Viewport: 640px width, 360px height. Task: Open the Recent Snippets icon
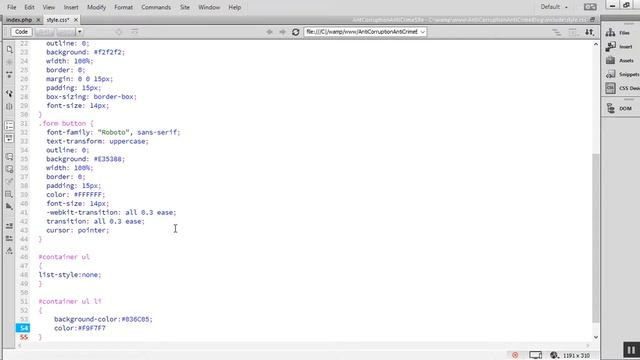pyautogui.click(x=9, y=194)
